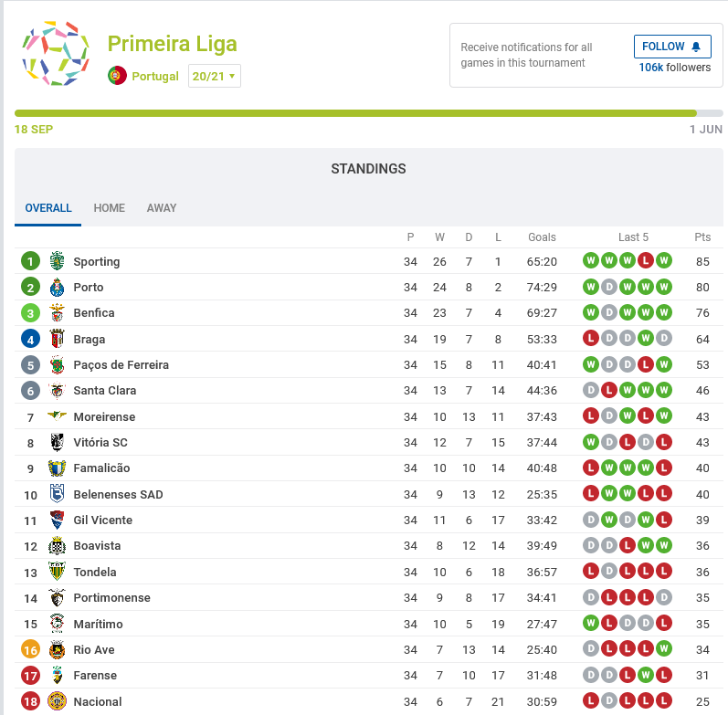Screen dimensions: 728x715
Task: Open the Sporting club crest
Action: (x=58, y=261)
